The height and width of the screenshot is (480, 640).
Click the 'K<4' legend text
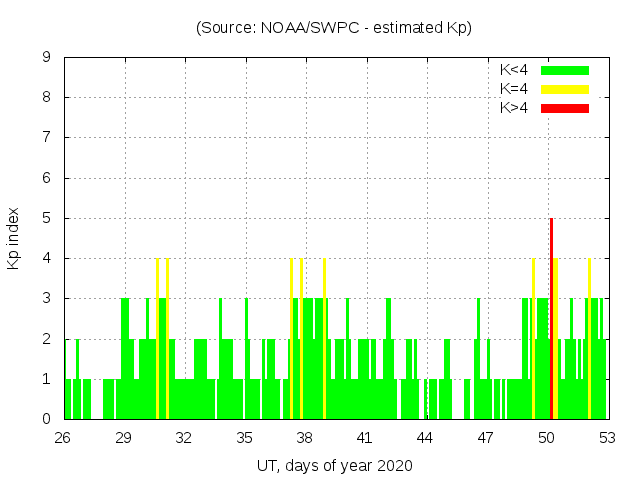[x=514, y=70]
